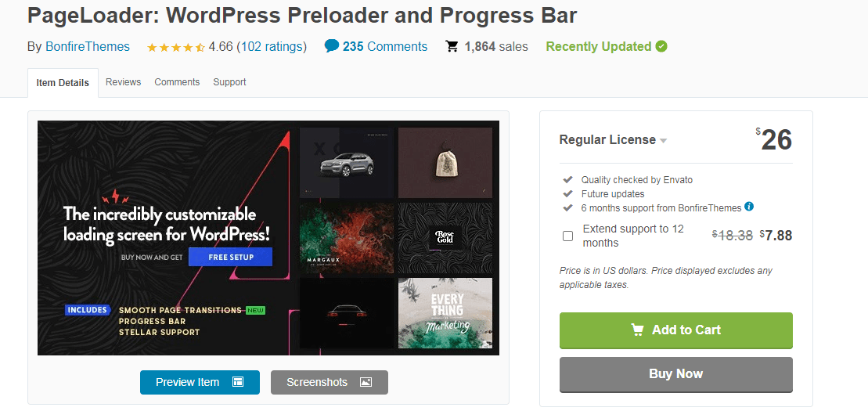
Task: Switch to the Reviews tab
Action: [124, 82]
